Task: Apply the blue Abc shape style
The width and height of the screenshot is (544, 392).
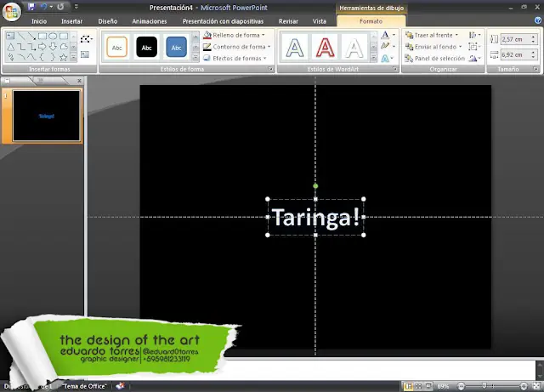Action: coord(176,47)
